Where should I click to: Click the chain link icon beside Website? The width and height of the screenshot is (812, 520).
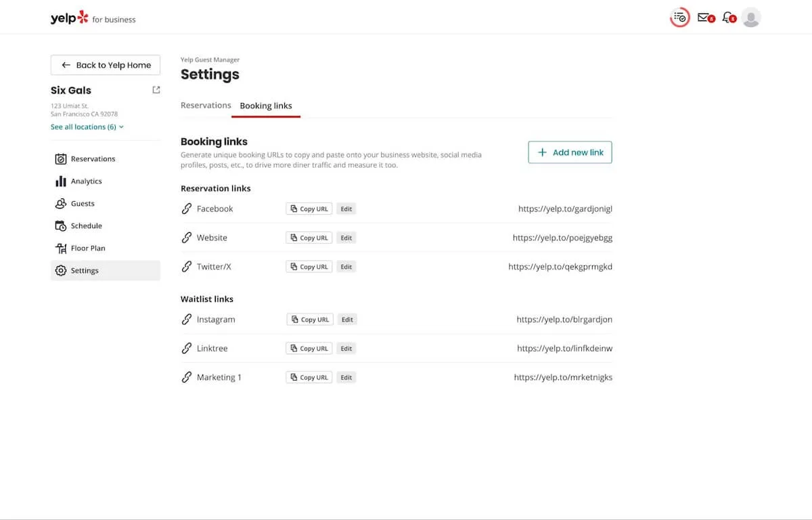[x=187, y=238]
